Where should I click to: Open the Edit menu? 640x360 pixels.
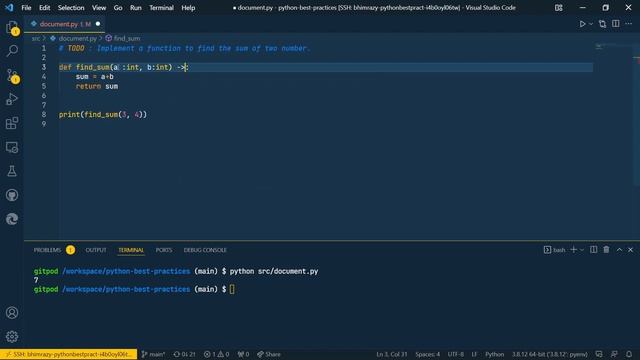click(44, 8)
